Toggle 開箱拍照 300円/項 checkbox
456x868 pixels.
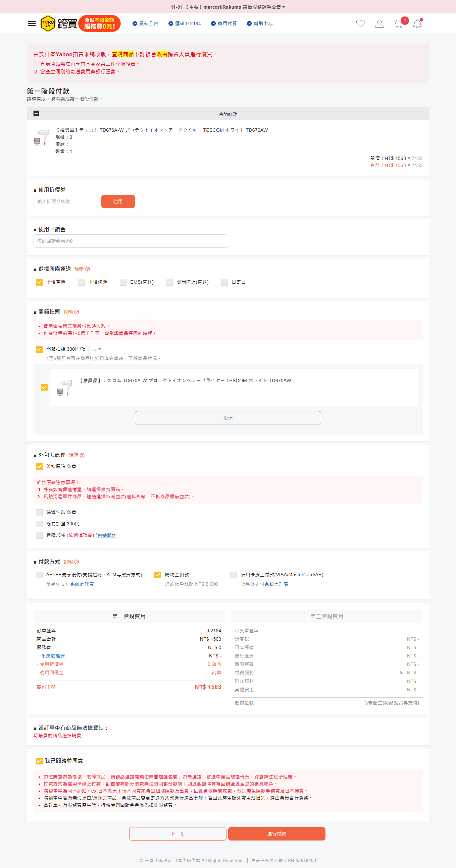(x=39, y=349)
